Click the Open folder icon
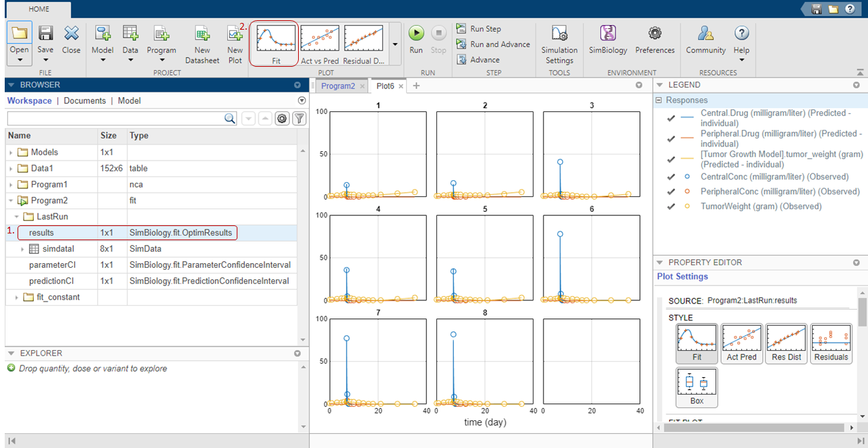The image size is (868, 448). [20, 34]
